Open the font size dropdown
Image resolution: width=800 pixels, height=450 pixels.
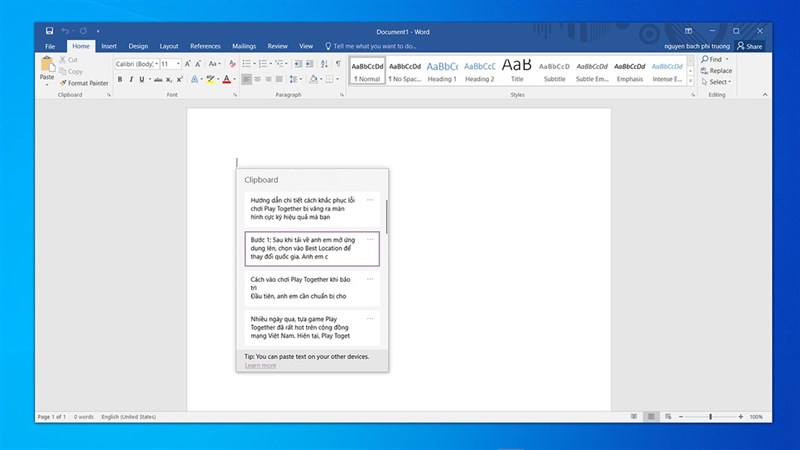click(x=178, y=64)
